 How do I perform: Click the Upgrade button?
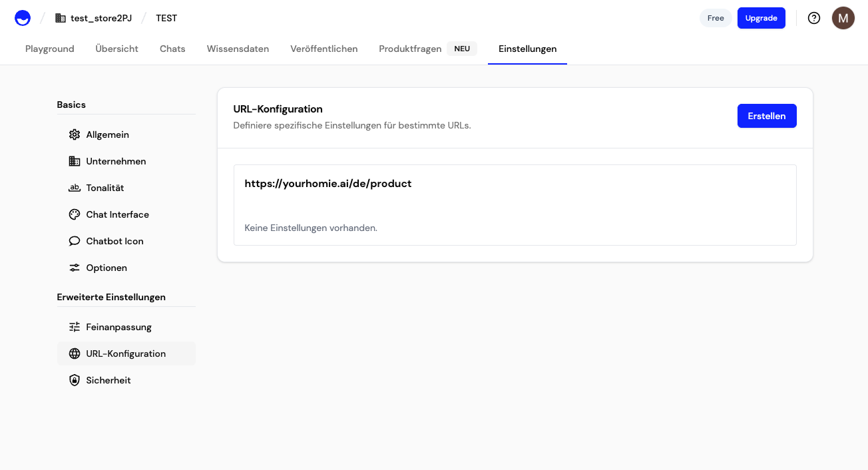point(761,18)
